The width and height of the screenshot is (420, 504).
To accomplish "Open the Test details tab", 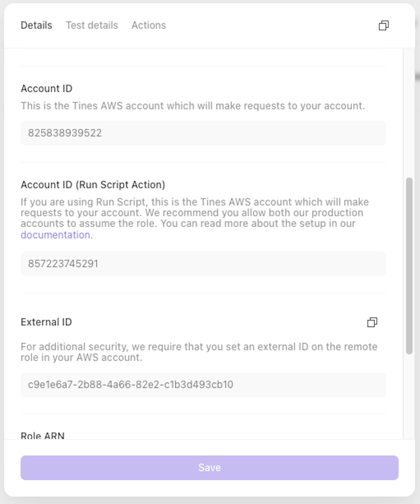I will click(92, 25).
